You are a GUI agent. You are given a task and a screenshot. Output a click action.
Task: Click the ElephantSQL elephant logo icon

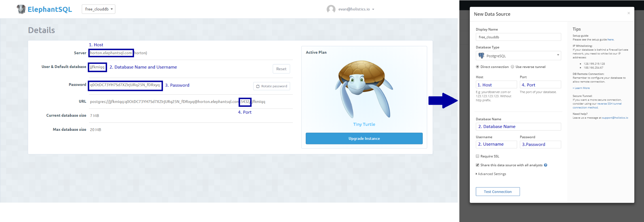pos(21,9)
